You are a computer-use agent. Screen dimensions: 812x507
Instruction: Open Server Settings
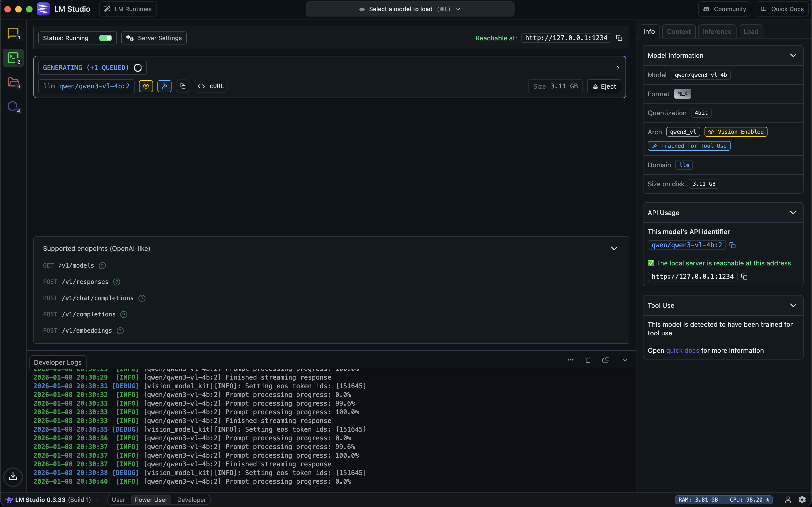coord(154,38)
